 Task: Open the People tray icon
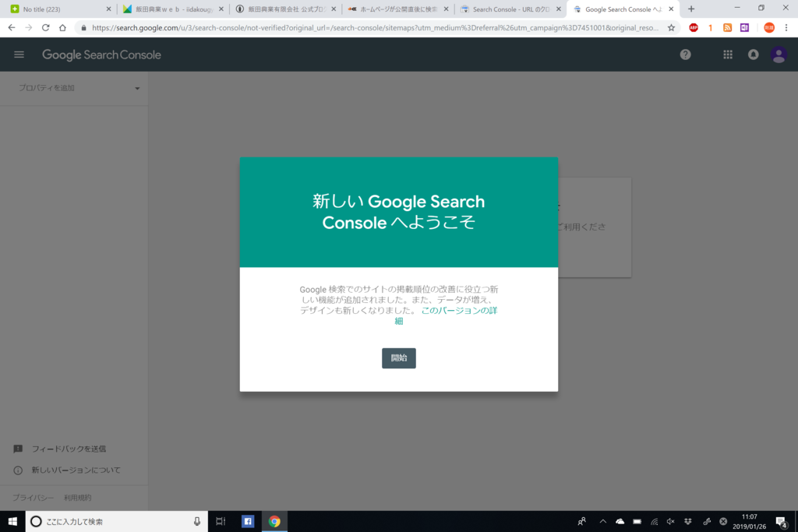[x=581, y=521]
